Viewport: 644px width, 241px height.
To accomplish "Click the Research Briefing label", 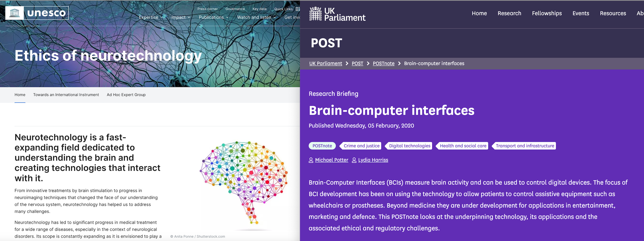I will 333,94.
